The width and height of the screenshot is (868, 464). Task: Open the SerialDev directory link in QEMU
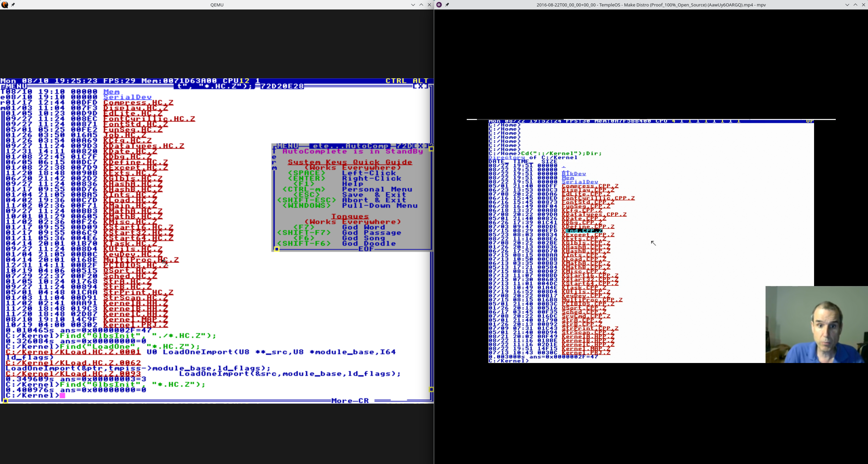(128, 97)
